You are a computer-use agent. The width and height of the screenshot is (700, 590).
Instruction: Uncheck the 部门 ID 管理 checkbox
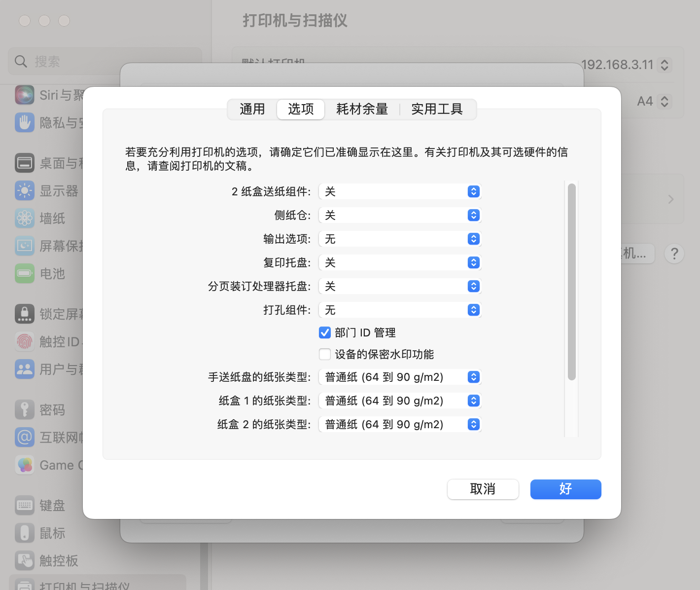325,332
